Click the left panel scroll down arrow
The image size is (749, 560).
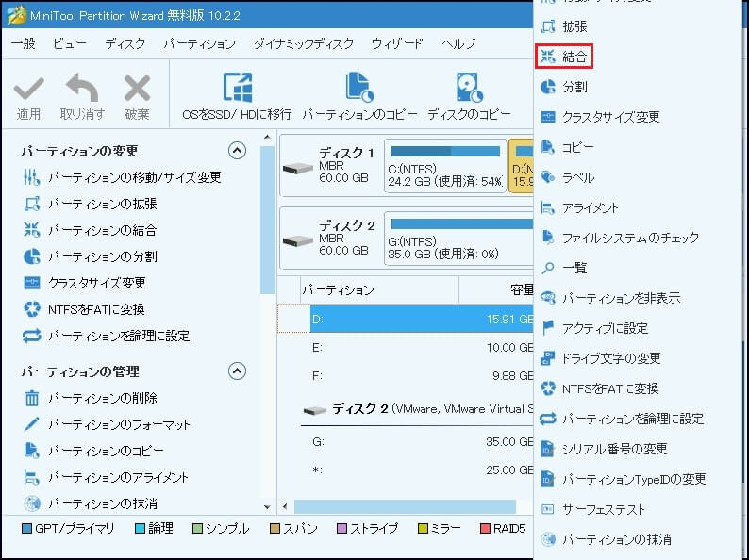coord(268,507)
